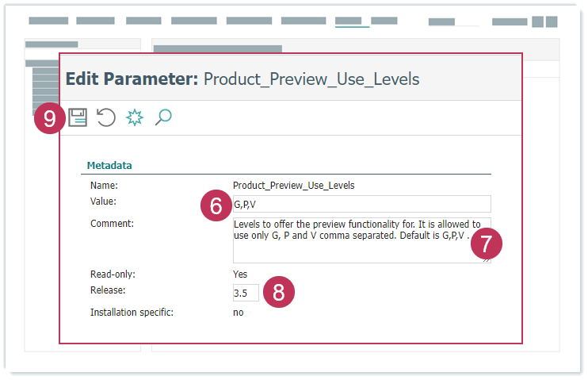Click the red callout marker numbered 7
588x380 pixels.
[x=486, y=244]
